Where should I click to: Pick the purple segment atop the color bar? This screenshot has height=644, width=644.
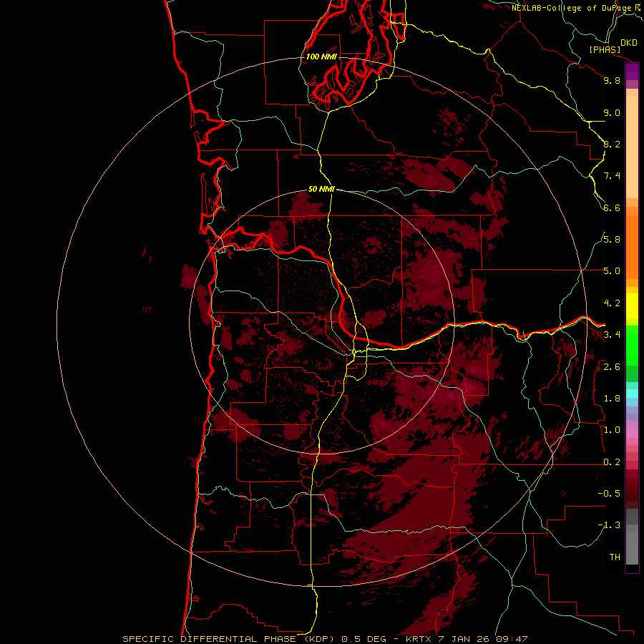[x=632, y=72]
